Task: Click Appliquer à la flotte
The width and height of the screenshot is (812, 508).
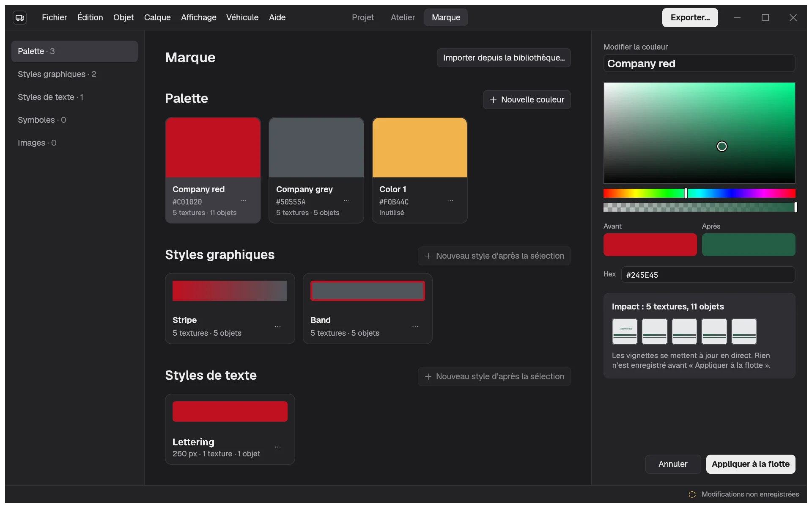Action: point(751,464)
